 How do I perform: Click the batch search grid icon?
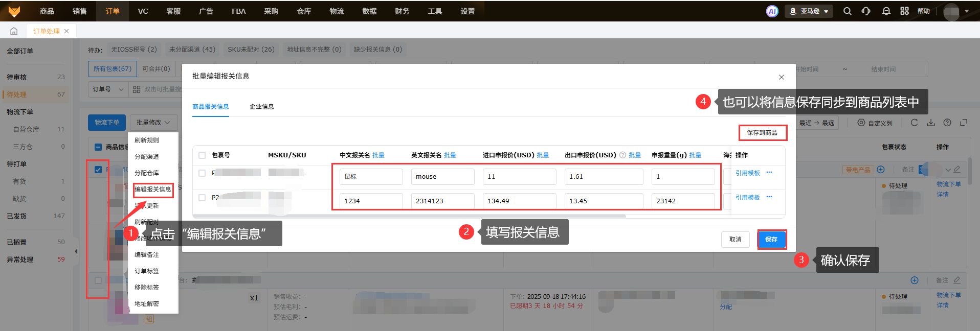(137, 89)
